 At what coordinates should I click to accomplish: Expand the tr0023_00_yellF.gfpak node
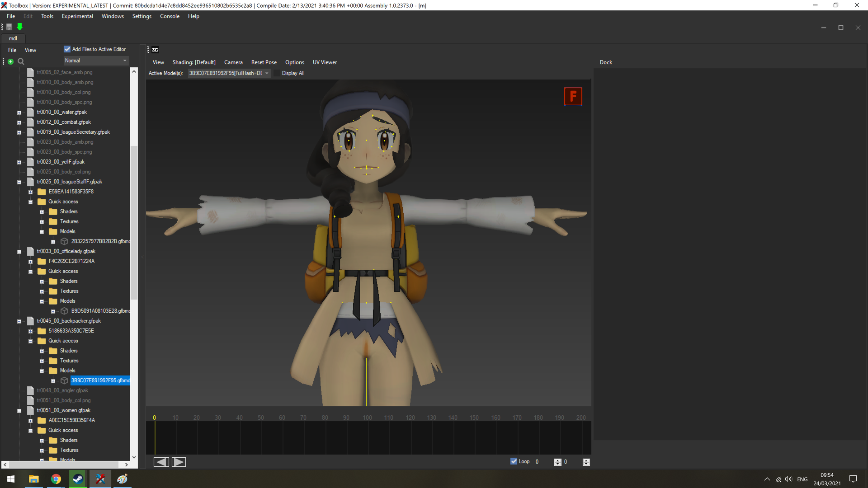[x=19, y=162]
